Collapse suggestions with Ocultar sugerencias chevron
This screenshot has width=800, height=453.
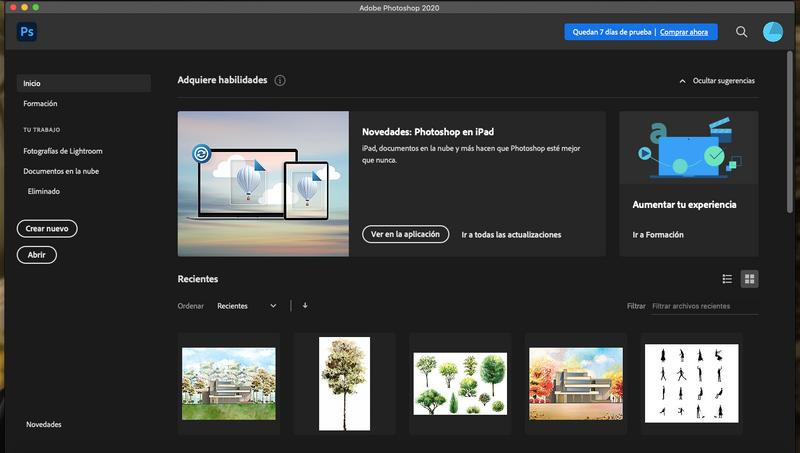[x=682, y=81]
